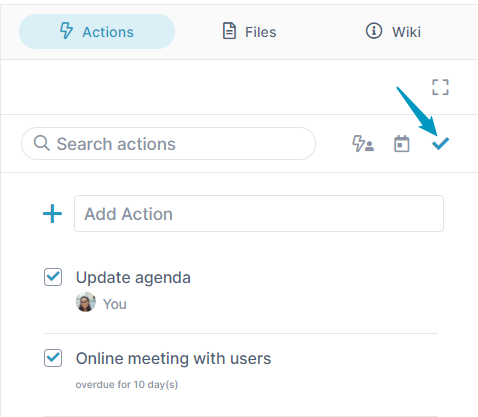Open the Wiki tab
Image resolution: width=478 pixels, height=417 pixels.
point(393,32)
